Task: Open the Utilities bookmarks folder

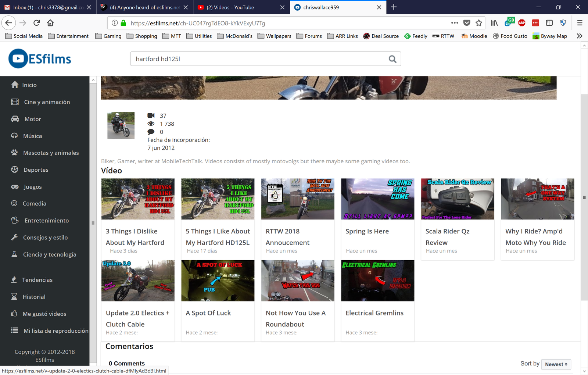Action: point(199,36)
